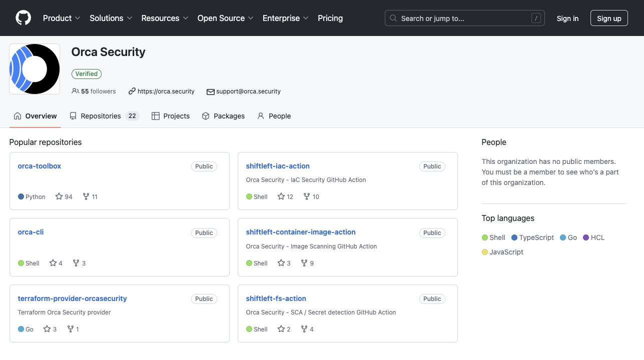Screen dimensions: 644x360
Task: Open the Packages tab
Action: point(223,116)
